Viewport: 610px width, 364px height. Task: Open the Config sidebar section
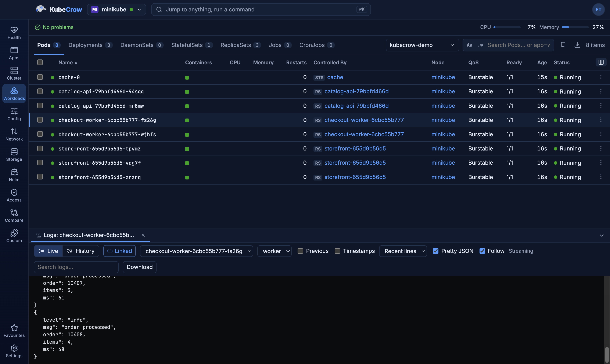[x=14, y=114]
